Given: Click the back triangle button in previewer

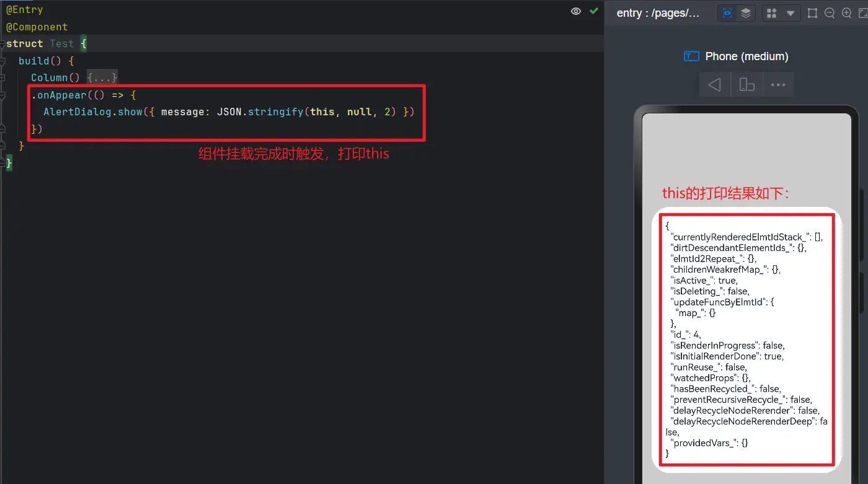Looking at the screenshot, I should pos(715,85).
